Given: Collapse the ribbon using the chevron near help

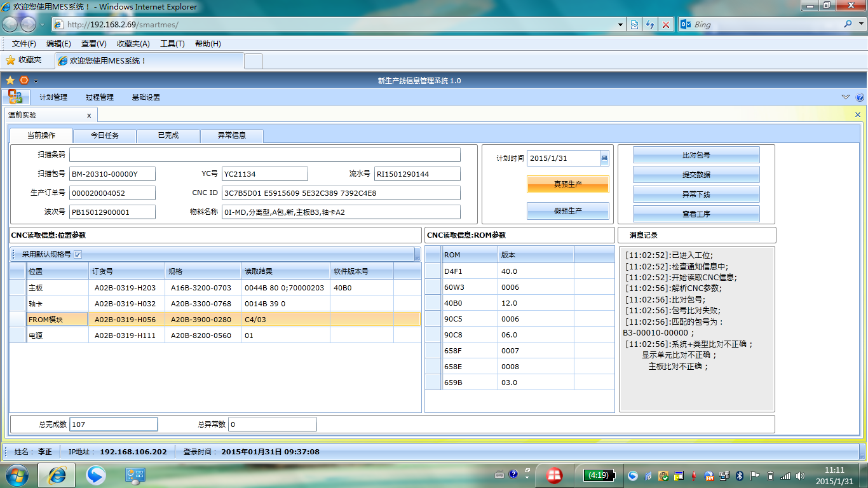Looking at the screenshot, I should 845,97.
